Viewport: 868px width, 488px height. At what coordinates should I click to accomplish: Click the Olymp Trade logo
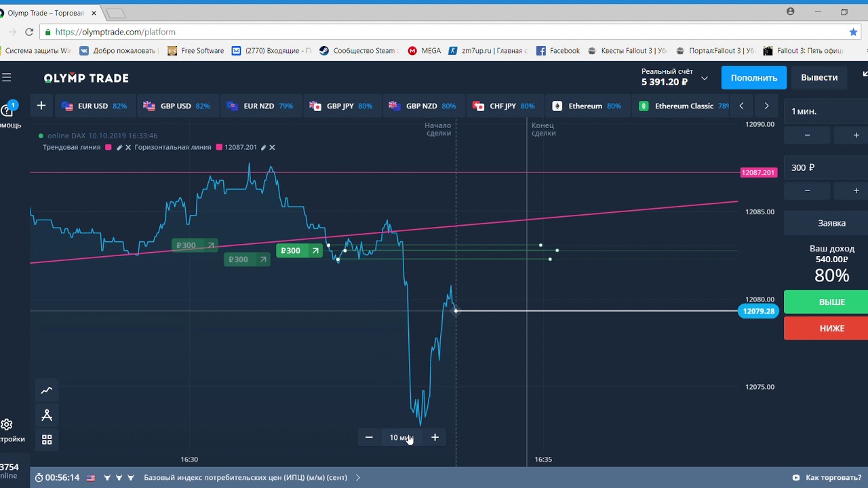pos(86,78)
